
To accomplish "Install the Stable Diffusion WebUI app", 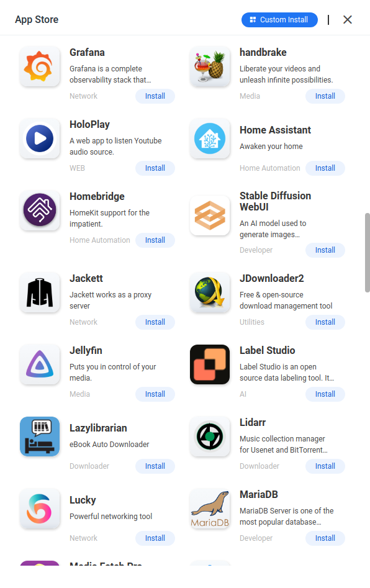I will click(325, 250).
